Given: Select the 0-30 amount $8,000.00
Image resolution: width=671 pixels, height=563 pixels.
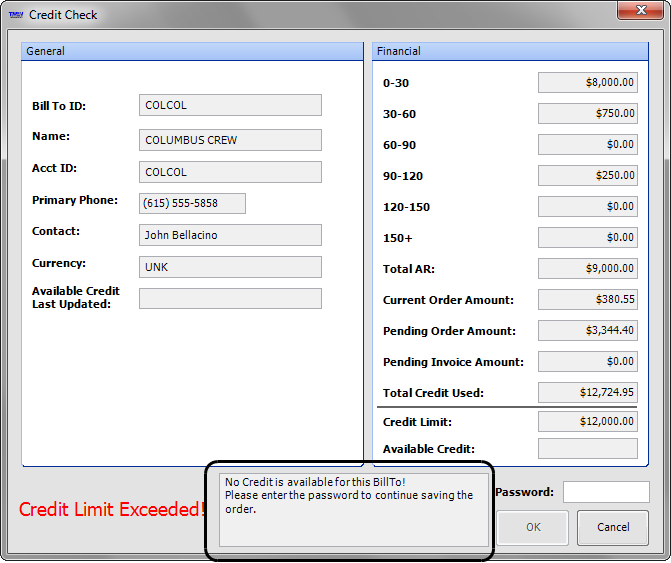Looking at the screenshot, I should pyautogui.click(x=588, y=83).
